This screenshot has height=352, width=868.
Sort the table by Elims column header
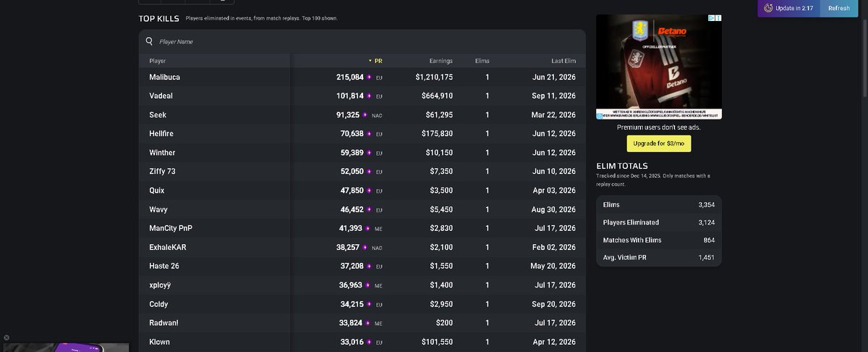click(x=482, y=61)
